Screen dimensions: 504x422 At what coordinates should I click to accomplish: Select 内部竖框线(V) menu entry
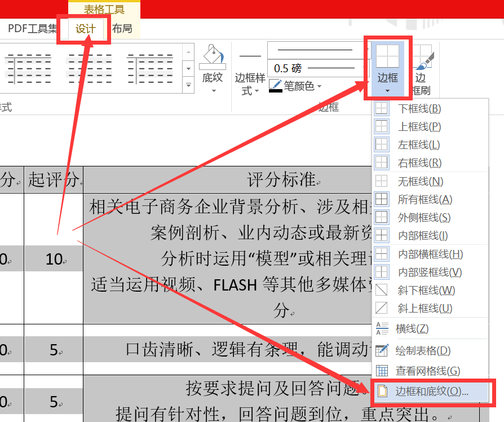click(x=430, y=272)
